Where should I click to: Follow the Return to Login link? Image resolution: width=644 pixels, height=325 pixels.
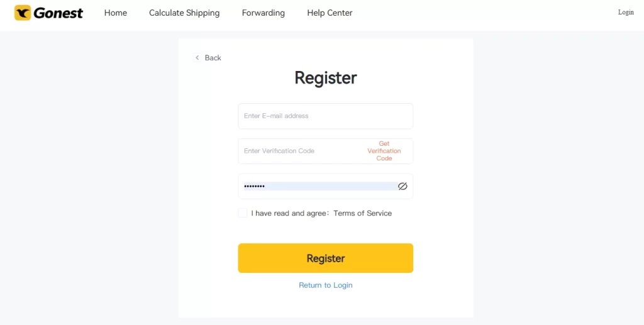(x=326, y=285)
